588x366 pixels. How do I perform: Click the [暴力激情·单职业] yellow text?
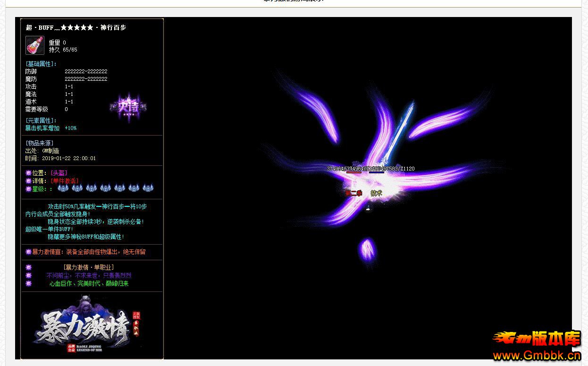88,267
